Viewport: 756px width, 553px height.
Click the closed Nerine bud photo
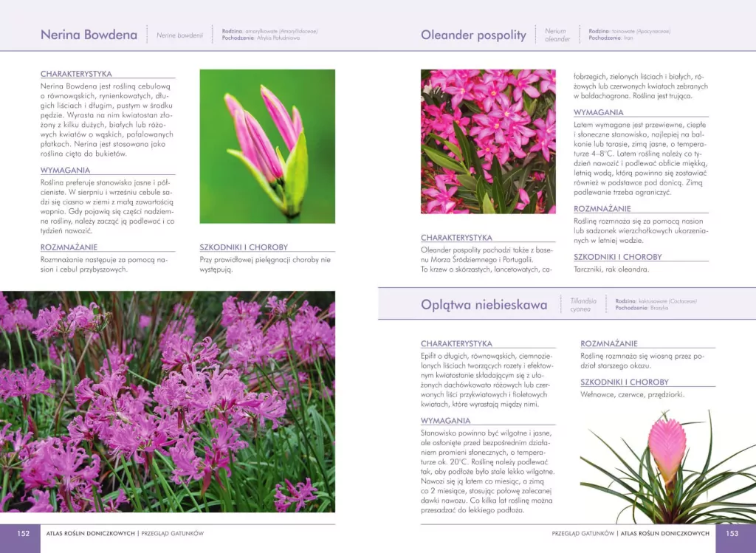[267, 146]
